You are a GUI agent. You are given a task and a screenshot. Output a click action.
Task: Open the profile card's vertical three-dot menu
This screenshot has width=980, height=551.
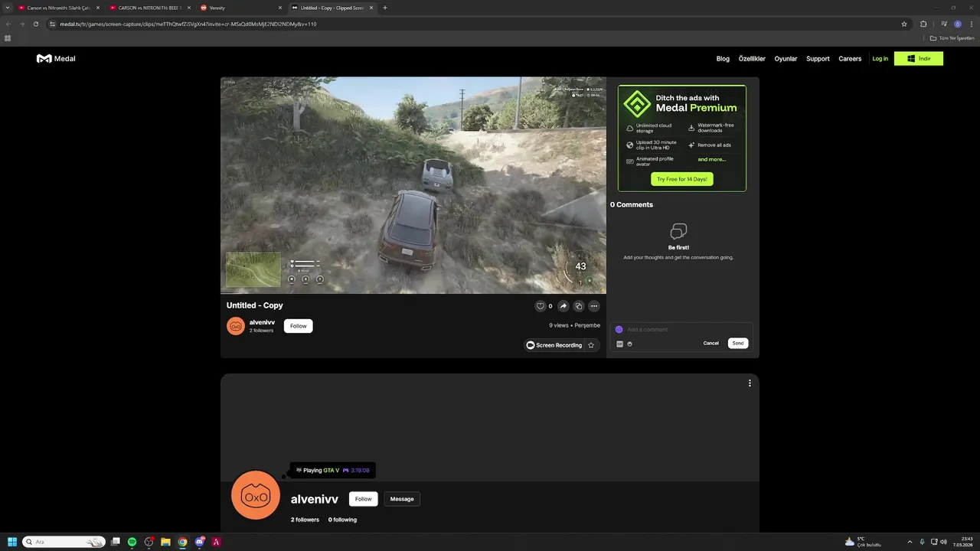(750, 383)
